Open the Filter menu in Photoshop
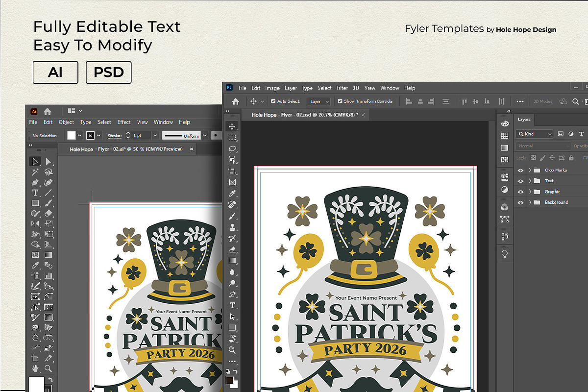Image resolution: width=588 pixels, height=392 pixels. click(342, 88)
